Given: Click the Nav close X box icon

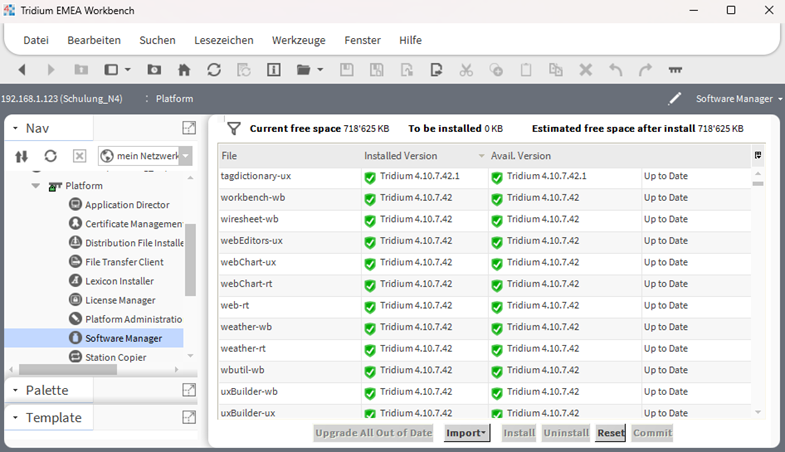Looking at the screenshot, I should click(79, 156).
